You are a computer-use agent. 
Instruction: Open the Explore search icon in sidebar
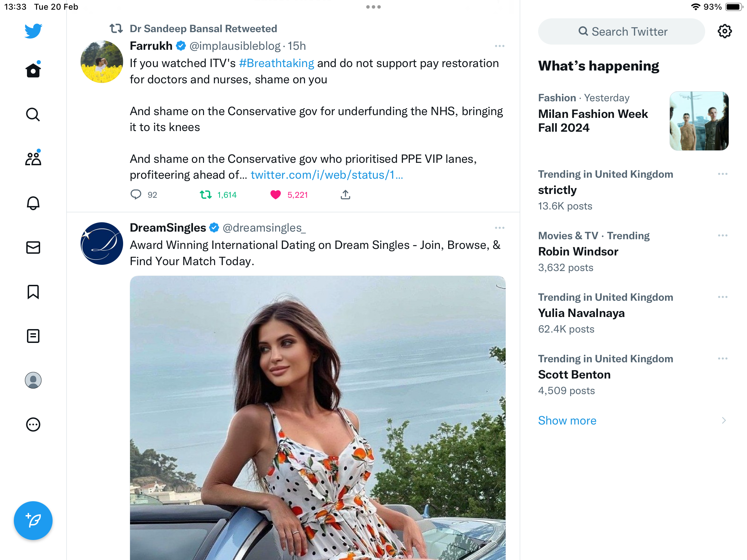point(33,114)
